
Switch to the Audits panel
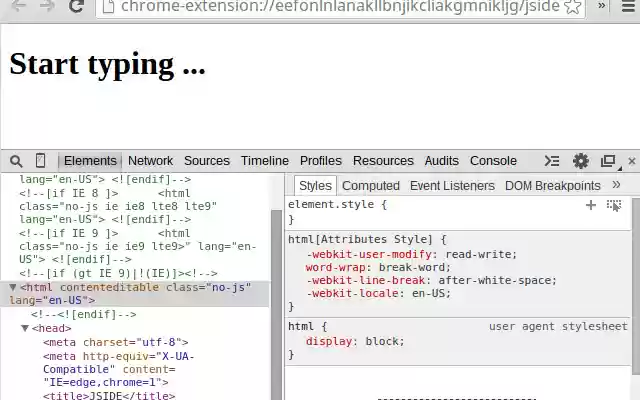tap(441, 161)
